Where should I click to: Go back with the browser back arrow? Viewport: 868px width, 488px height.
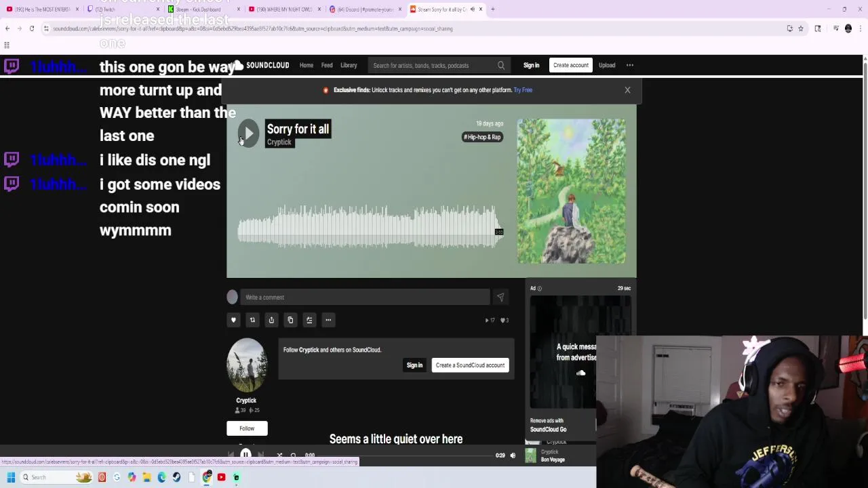point(7,28)
